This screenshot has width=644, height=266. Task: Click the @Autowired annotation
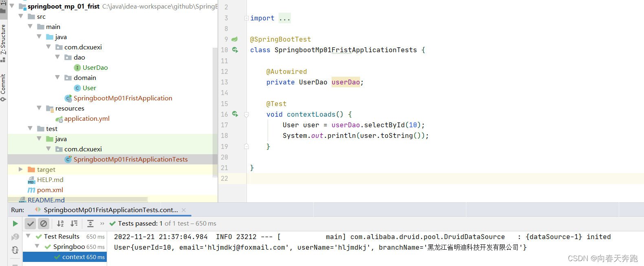(x=286, y=71)
